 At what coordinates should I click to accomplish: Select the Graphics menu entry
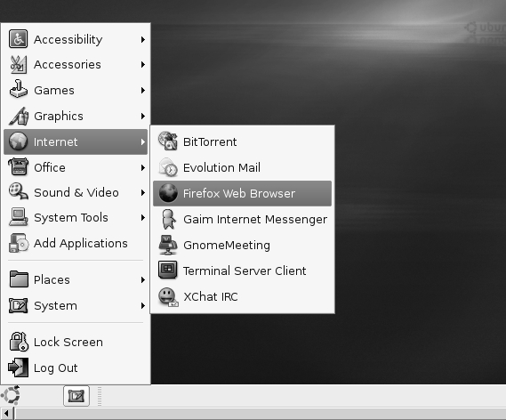[x=76, y=117]
